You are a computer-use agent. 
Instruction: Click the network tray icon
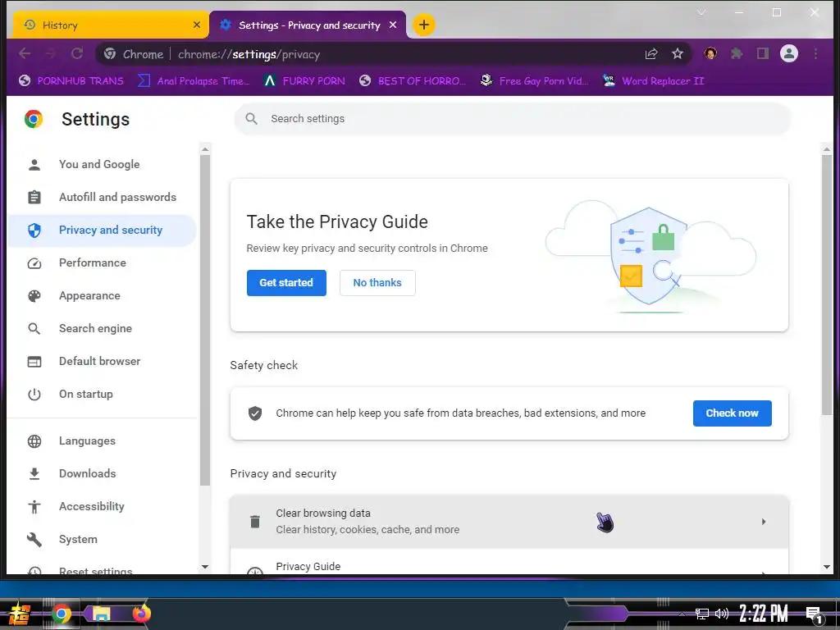point(702,614)
